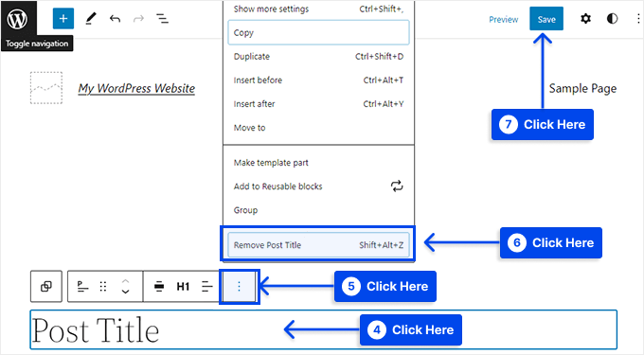Move block up with the up chevron
644x355 pixels.
tap(126, 281)
